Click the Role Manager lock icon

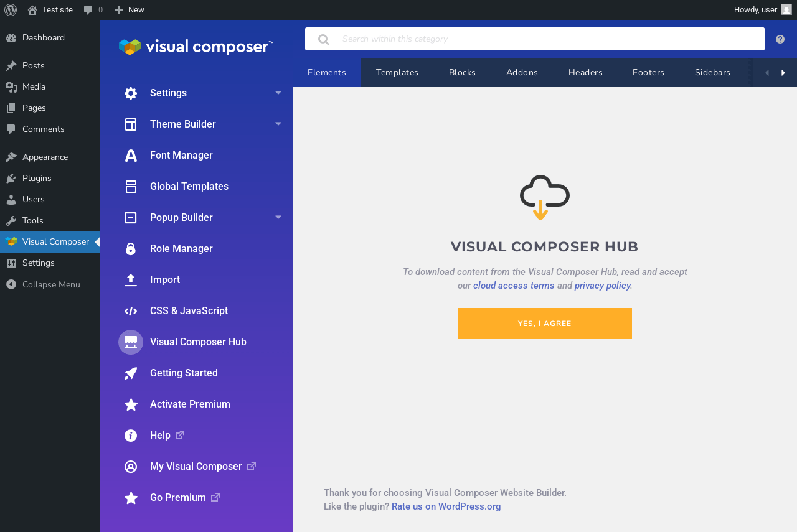[131, 249]
